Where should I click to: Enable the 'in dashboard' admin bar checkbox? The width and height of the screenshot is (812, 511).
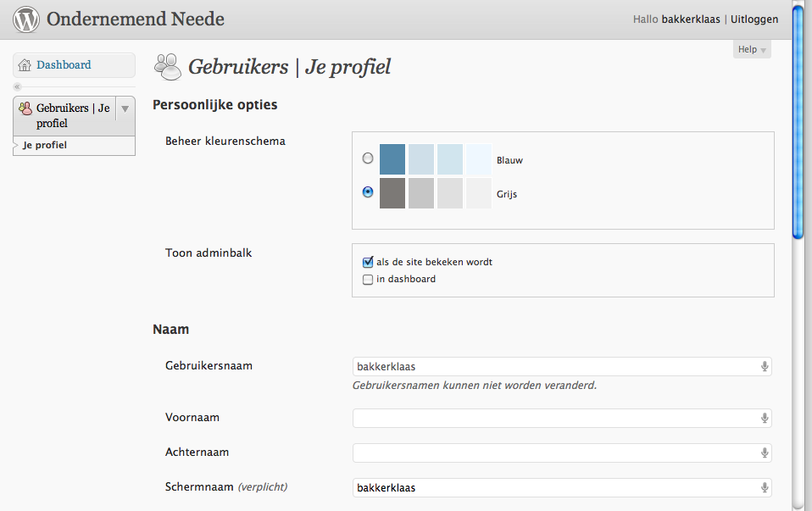[368, 280]
